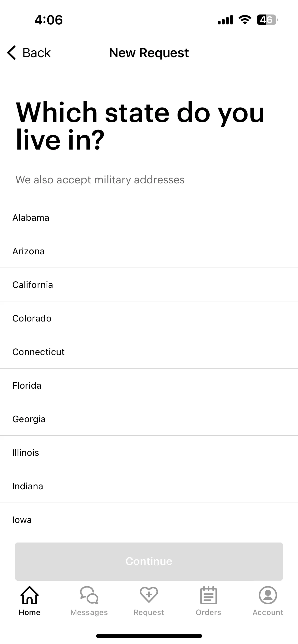Select Alabama from the state list

tap(149, 217)
